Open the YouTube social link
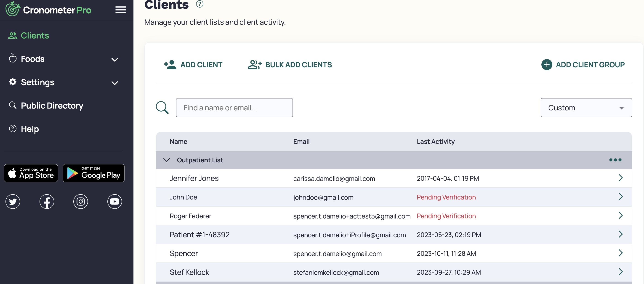 tap(114, 202)
